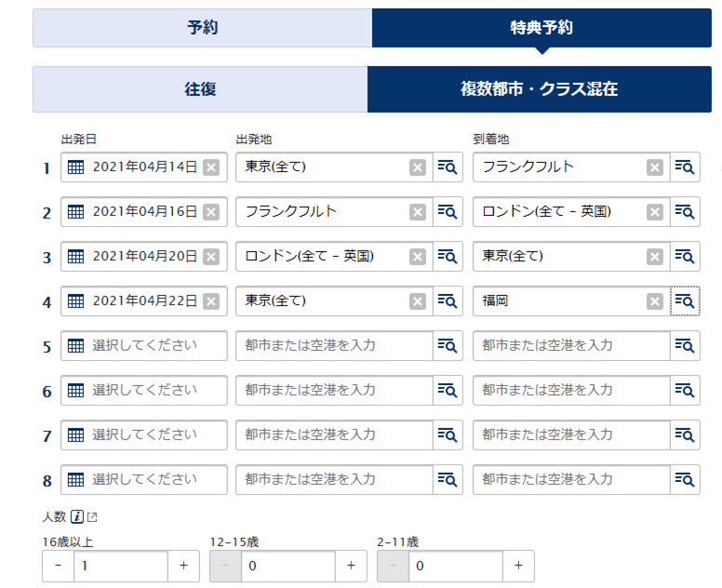Click the 2-11歳 count field
Viewport: 722px width, 588px height.
pyautogui.click(x=456, y=566)
